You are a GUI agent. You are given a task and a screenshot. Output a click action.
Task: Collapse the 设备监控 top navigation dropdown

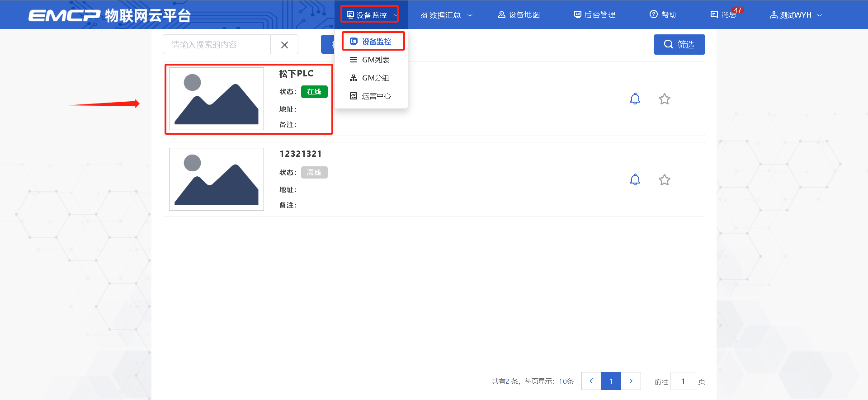point(371,15)
